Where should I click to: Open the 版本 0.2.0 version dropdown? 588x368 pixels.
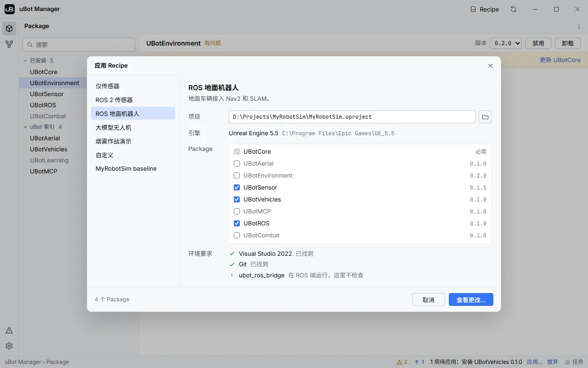[506, 43]
